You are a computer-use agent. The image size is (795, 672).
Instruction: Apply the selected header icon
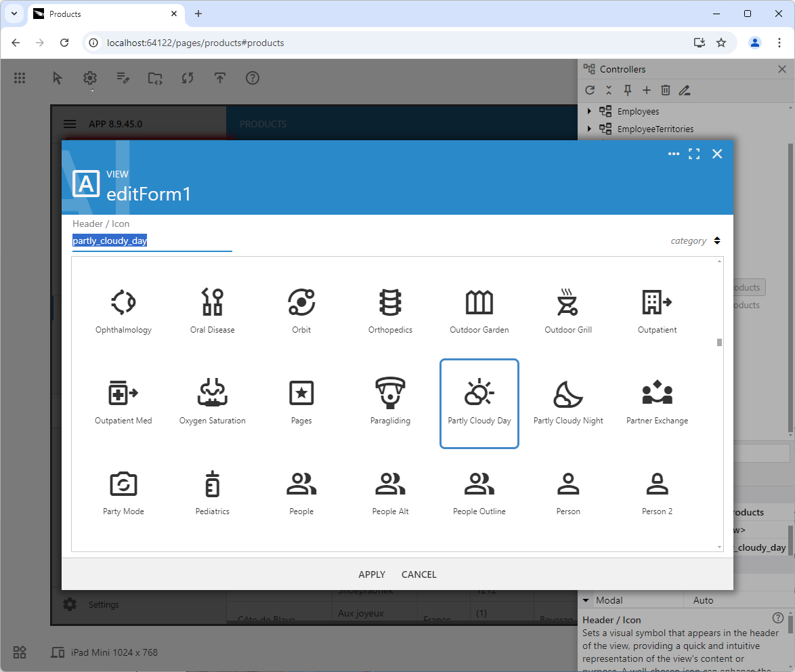(x=371, y=574)
